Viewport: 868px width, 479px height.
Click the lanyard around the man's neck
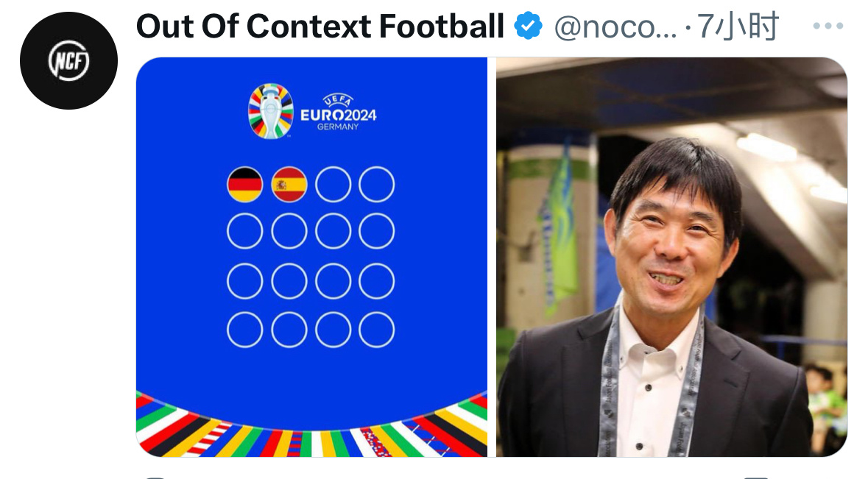(x=650, y=382)
